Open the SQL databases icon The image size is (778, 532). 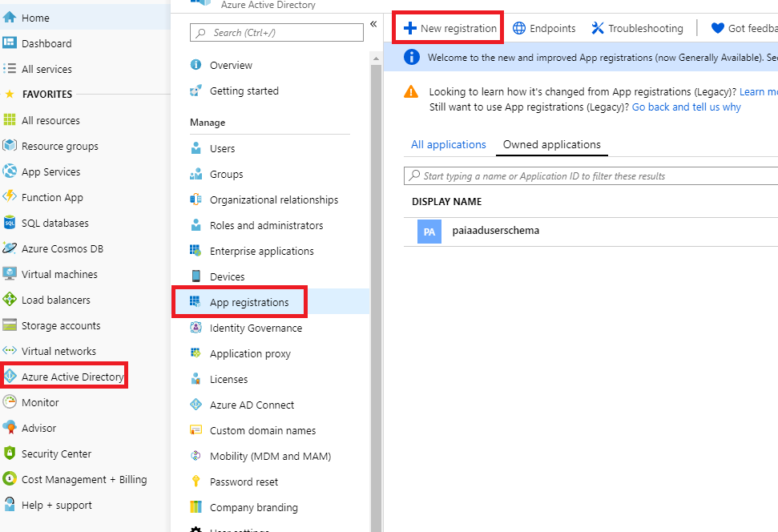click(10, 222)
